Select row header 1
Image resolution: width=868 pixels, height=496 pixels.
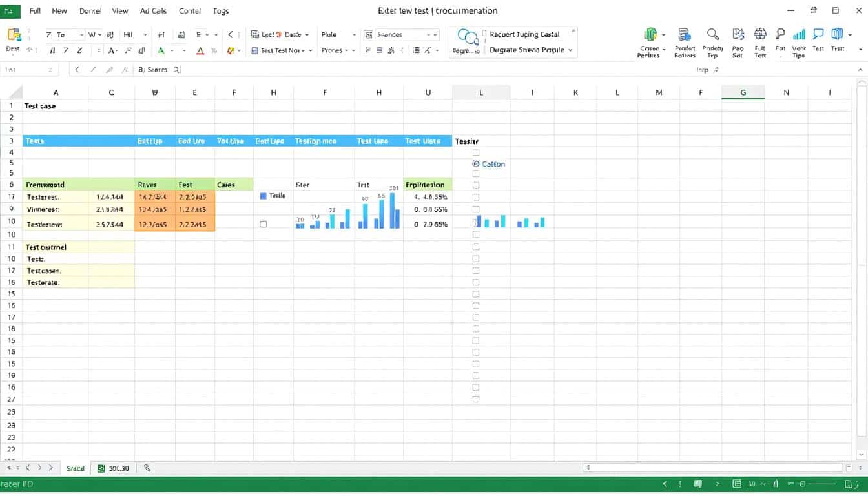11,106
